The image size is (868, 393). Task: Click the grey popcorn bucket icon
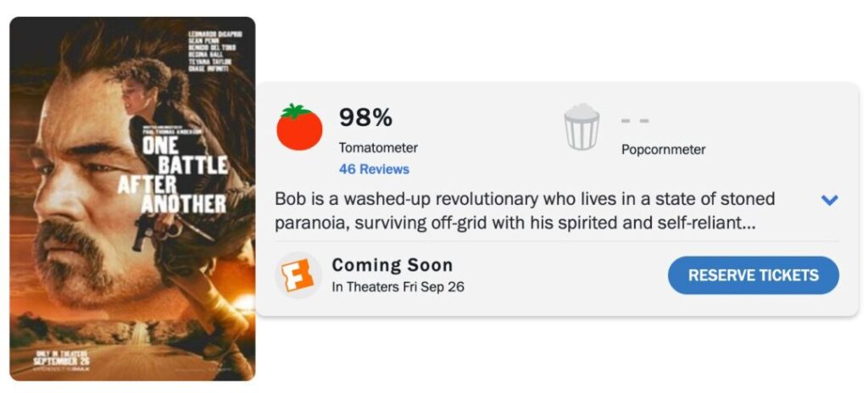click(x=581, y=127)
